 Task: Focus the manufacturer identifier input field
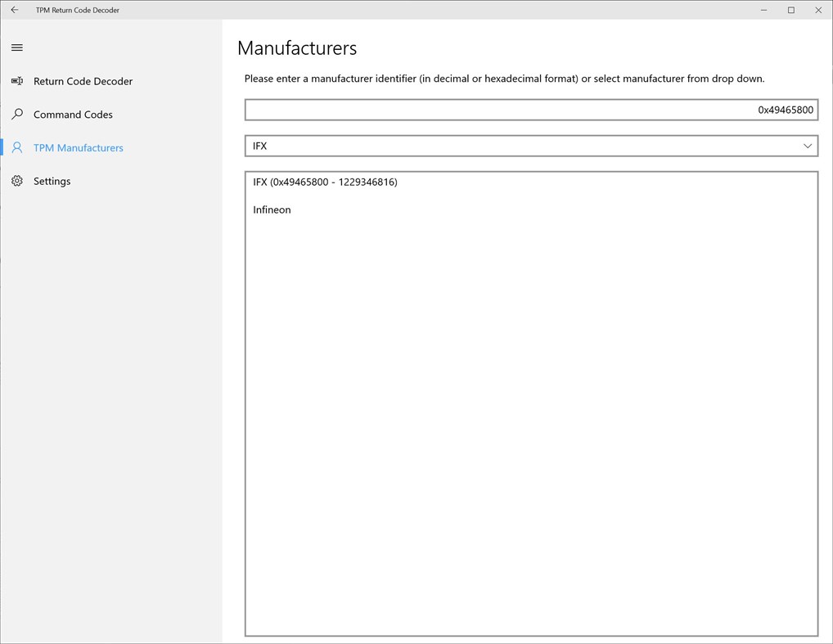click(530, 110)
